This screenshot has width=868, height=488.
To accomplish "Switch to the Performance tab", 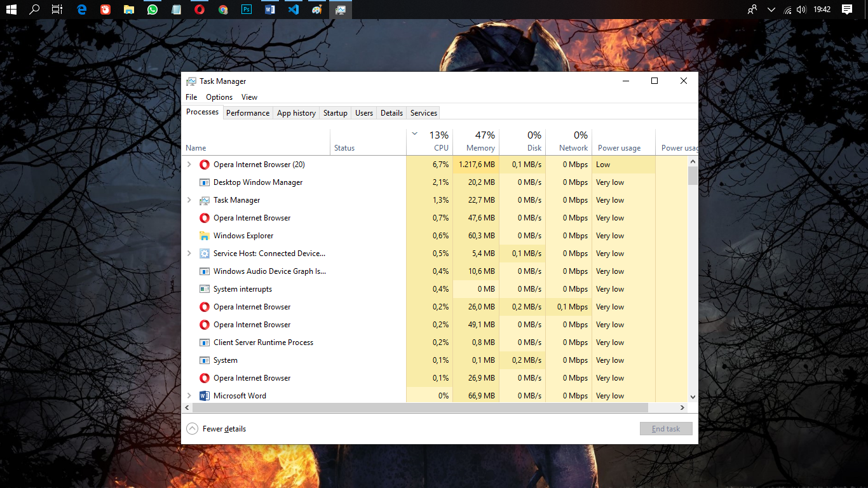I will pyautogui.click(x=248, y=113).
